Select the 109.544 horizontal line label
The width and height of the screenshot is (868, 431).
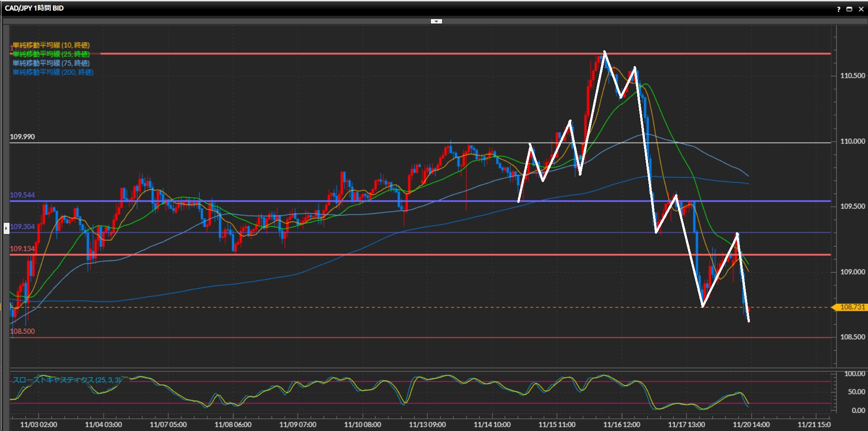(22, 195)
